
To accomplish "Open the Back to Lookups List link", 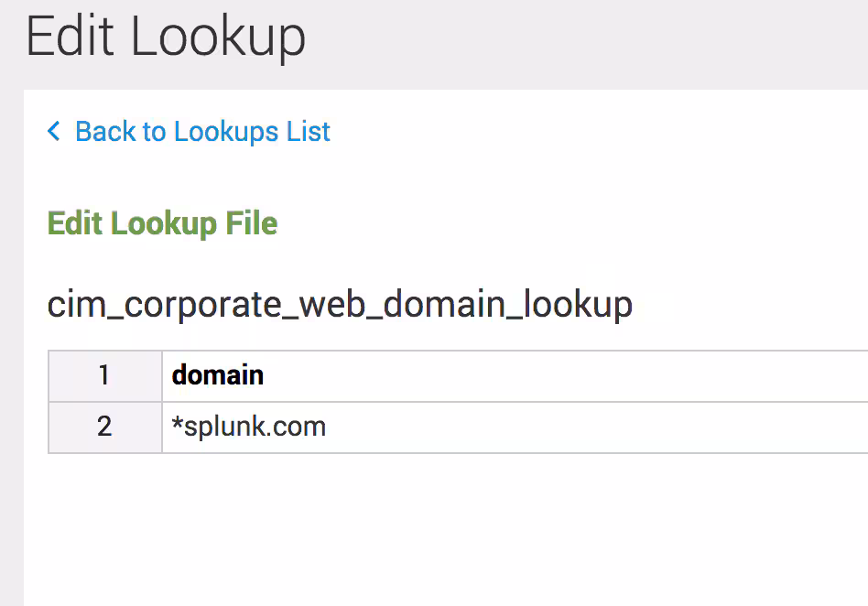I will pyautogui.click(x=201, y=132).
